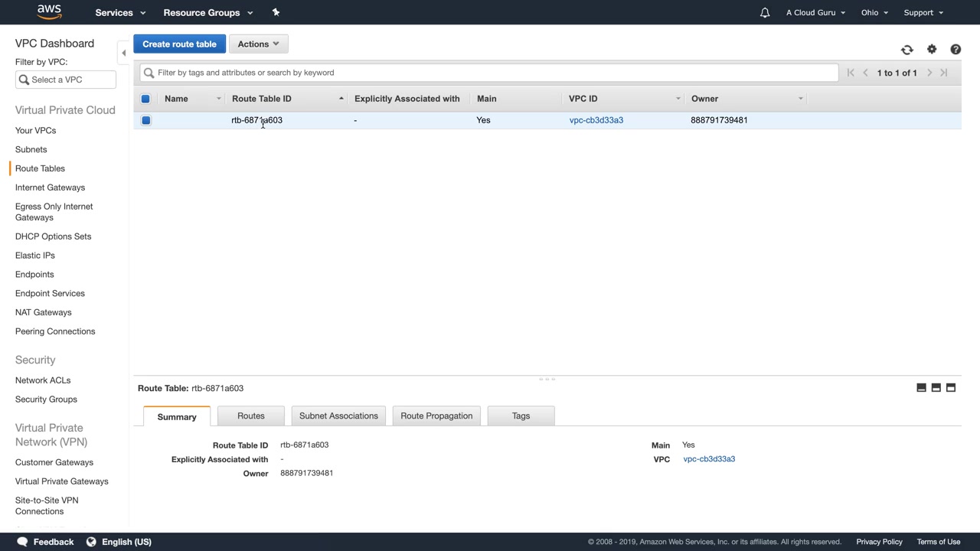The image size is (980, 551).
Task: Open the Privacy Policy link
Action: pos(879,542)
